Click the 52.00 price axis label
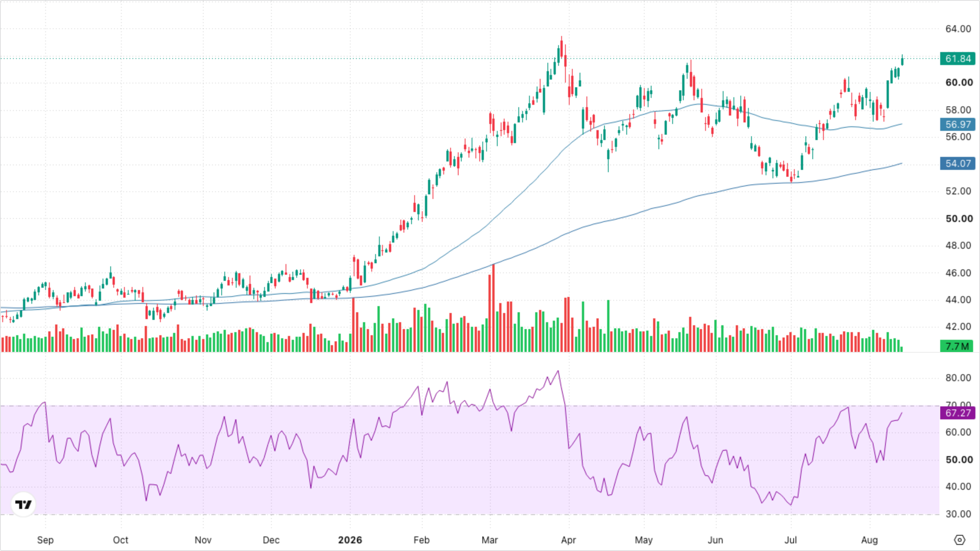The image size is (980, 551). click(958, 191)
